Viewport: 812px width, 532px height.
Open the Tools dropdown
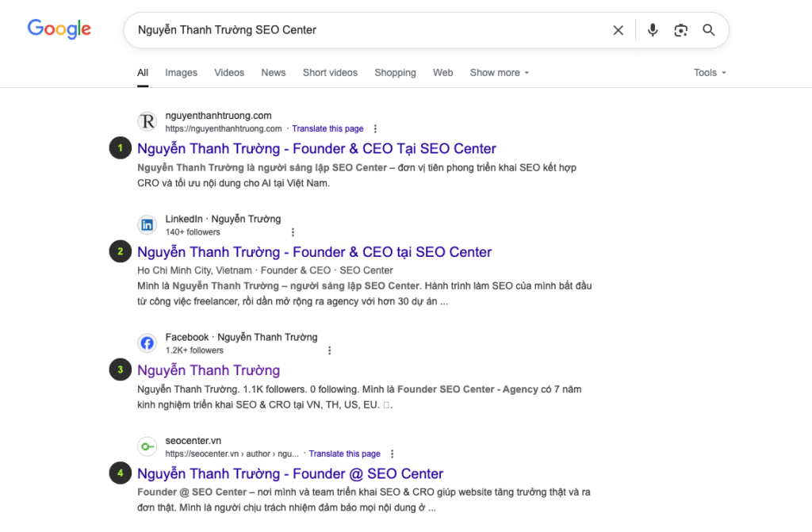pyautogui.click(x=710, y=72)
